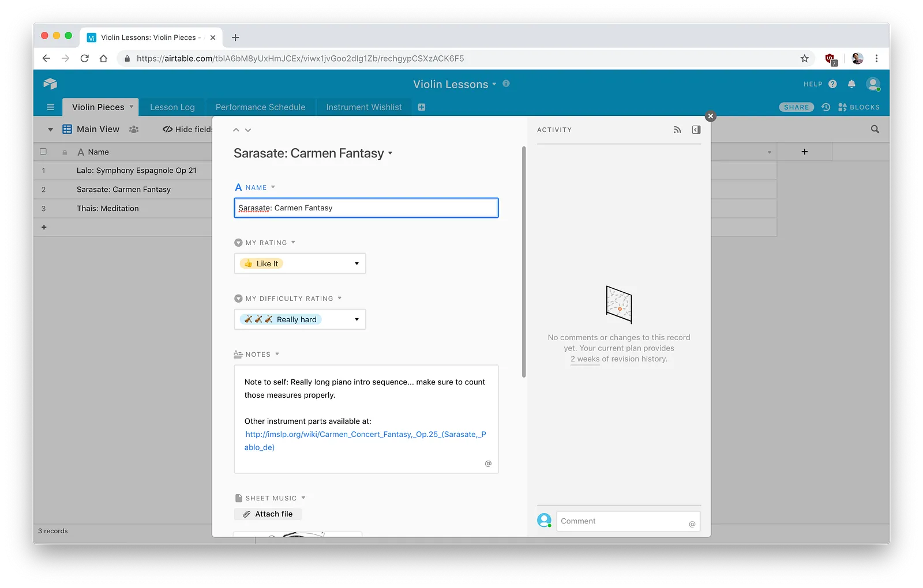Click the Name text input field
The image size is (923, 588).
tap(366, 208)
